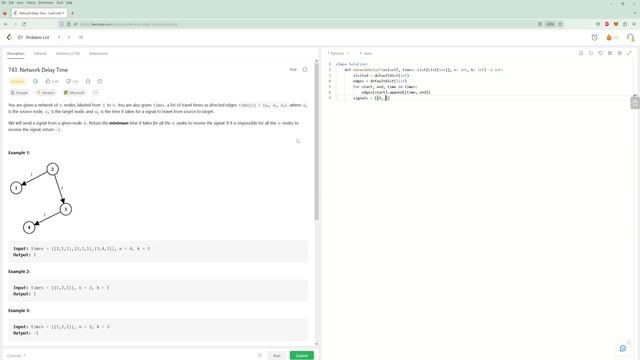Click the description panel vertical scrollbar
The width and height of the screenshot is (640, 360).
click(316, 142)
